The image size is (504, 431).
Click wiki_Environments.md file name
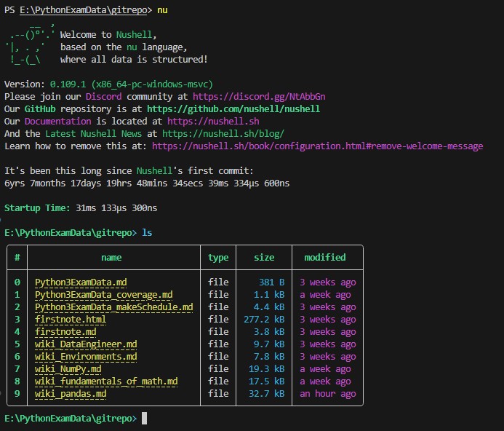(86, 357)
